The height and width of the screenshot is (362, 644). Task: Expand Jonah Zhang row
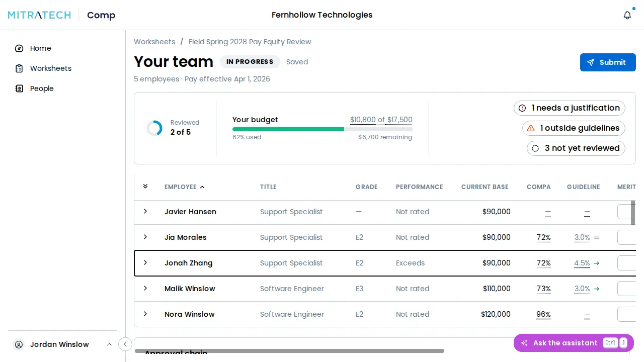coord(145,262)
